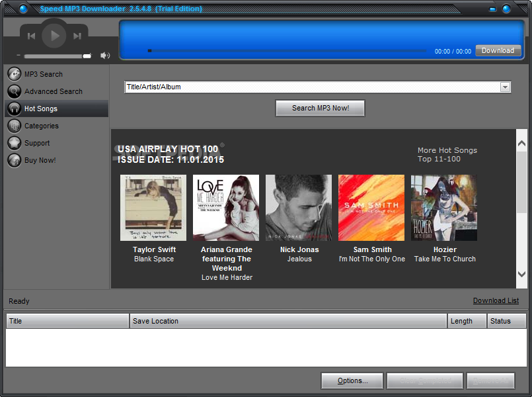Click the Advanced Search magnifier icon
This screenshot has width=532, height=397.
15,91
